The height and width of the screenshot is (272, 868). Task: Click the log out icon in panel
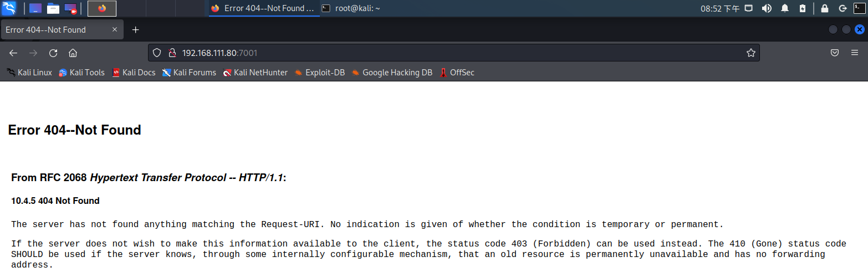(843, 8)
